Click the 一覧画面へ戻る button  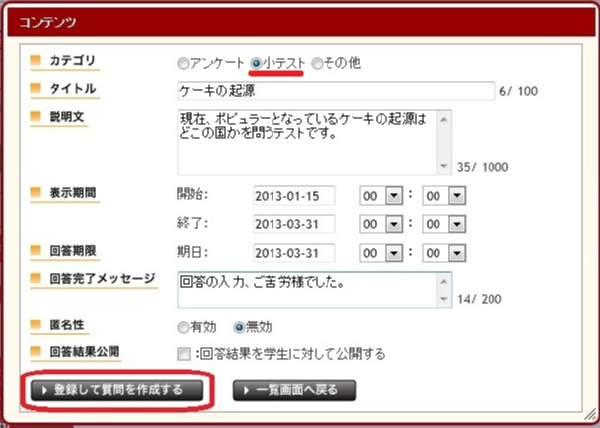tap(294, 389)
